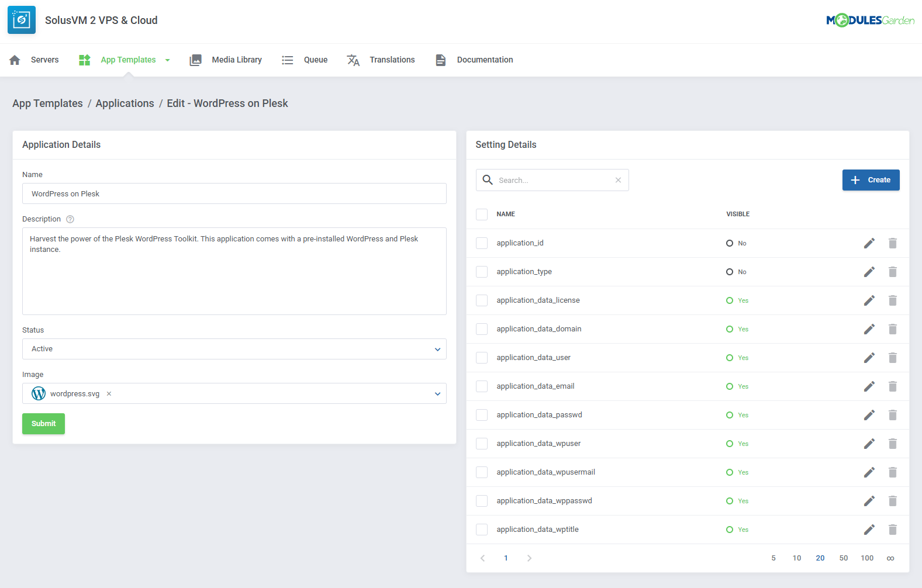922x588 pixels.
Task: Delete the application_data_license setting
Action: 892,300
